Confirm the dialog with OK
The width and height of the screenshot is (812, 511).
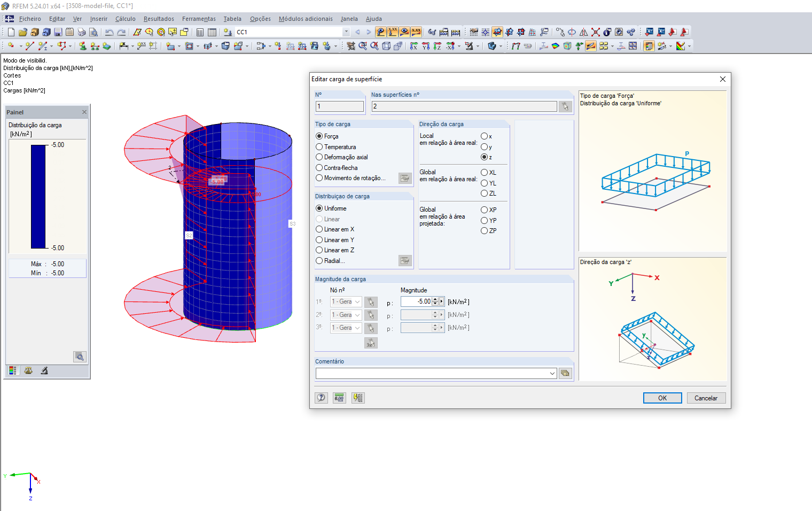(x=662, y=398)
